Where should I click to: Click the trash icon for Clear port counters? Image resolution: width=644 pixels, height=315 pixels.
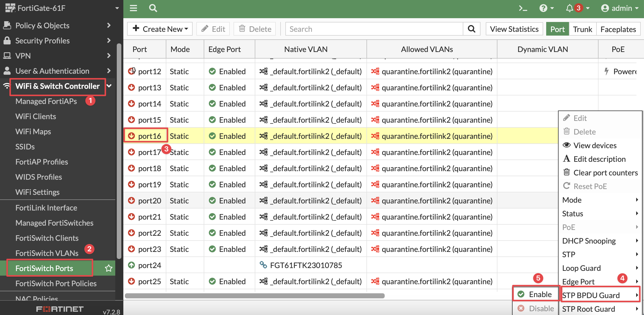[567, 172]
